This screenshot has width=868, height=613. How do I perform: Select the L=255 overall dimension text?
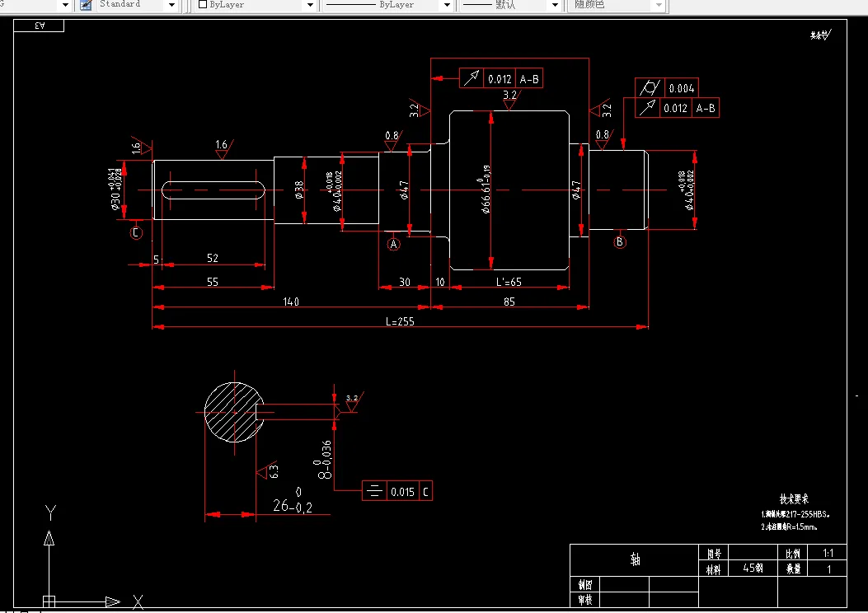[x=400, y=321]
